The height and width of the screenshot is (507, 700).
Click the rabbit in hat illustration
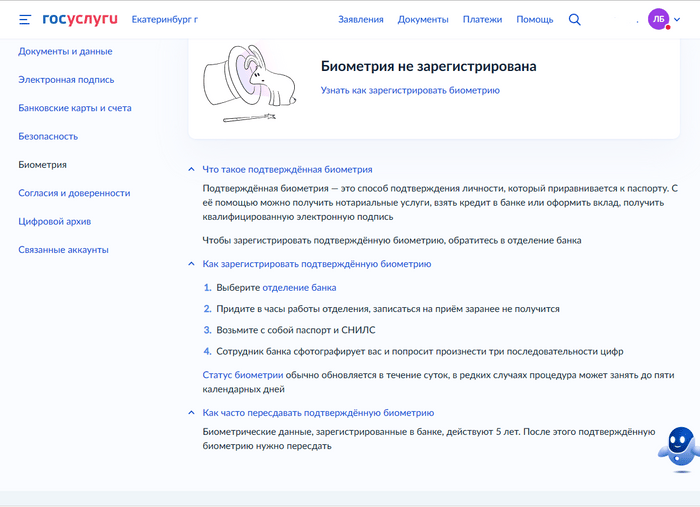pyautogui.click(x=250, y=83)
